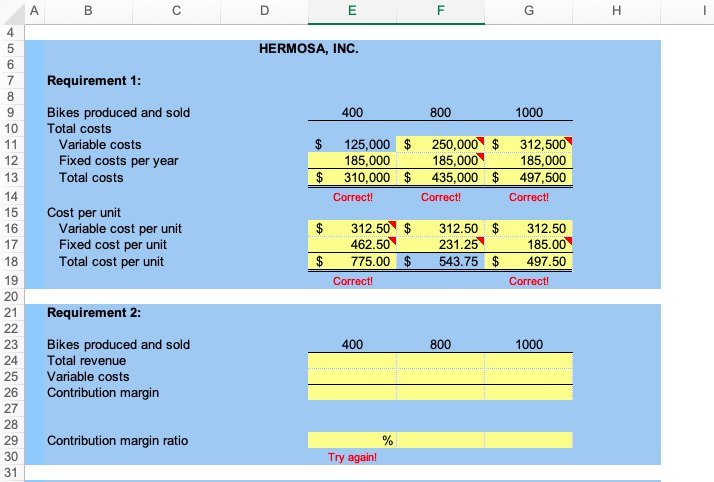Select total cost per unit 543.75
Viewport: 714px width, 482px height.
440,262
